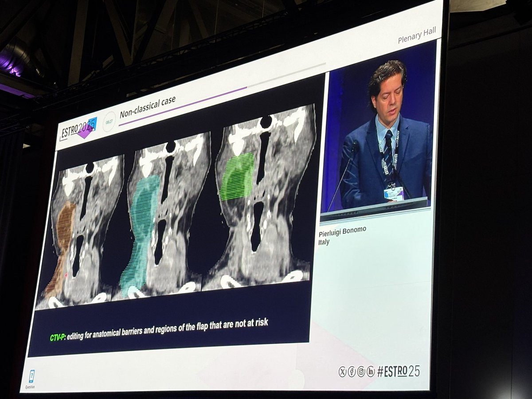This screenshot has height=399, width=532.
Task: Select the CT image with green contour
Action: (259, 196)
